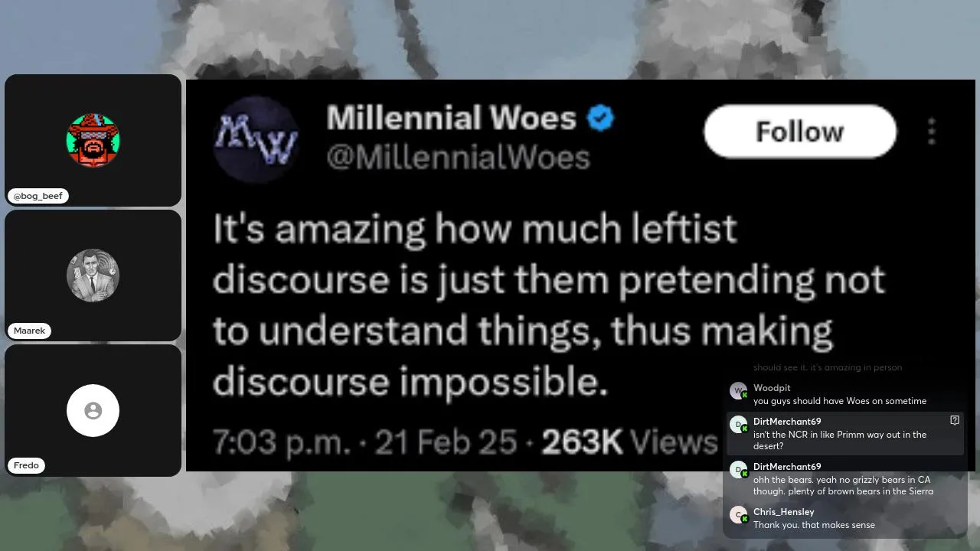Open the @MillennialWoes handle link

tap(458, 158)
